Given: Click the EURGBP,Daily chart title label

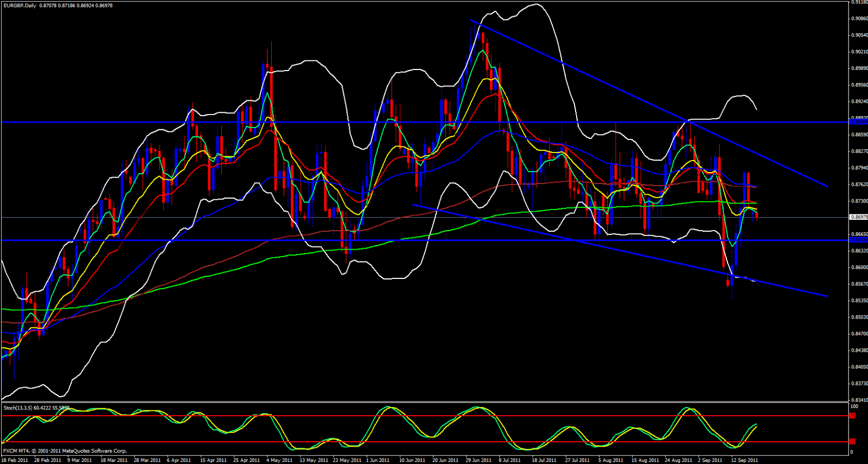Looking at the screenshot, I should (x=20, y=5).
